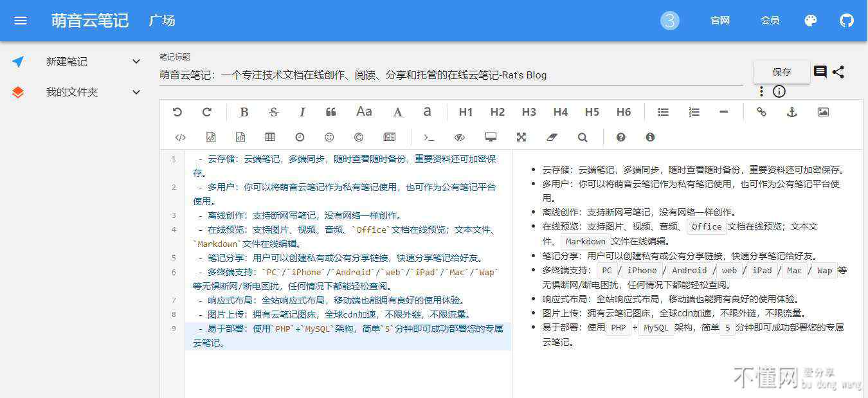Open the GitHub icon in the header
The width and height of the screenshot is (868, 398).
pyautogui.click(x=847, y=21)
